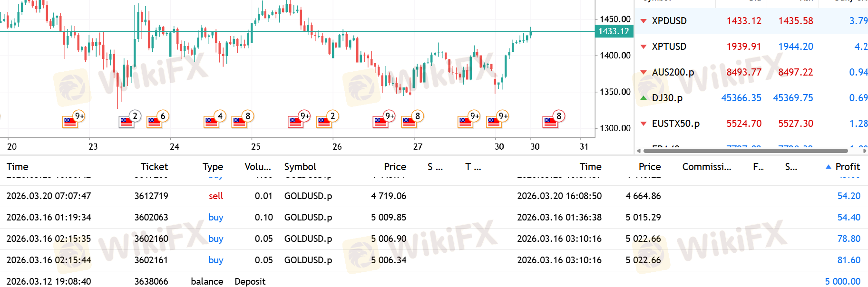The width and height of the screenshot is (868, 287).
Task: Click the 1433.12 current price label on chart axis
Action: click(x=614, y=31)
